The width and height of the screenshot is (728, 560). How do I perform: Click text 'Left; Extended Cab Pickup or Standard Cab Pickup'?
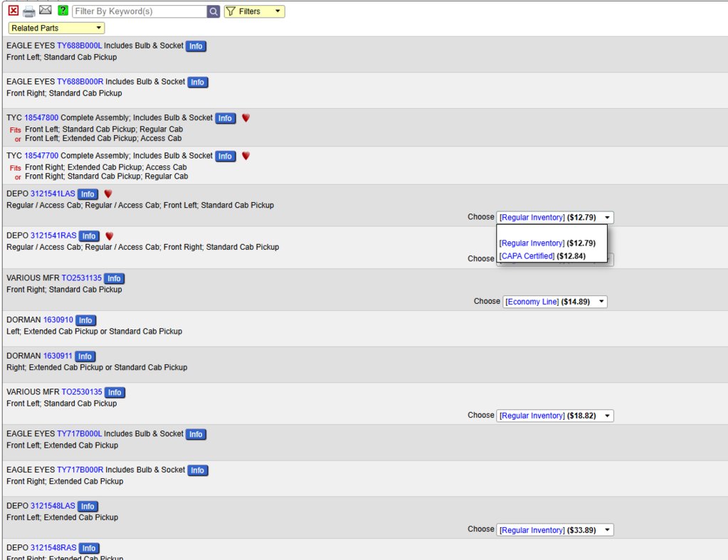tap(94, 331)
